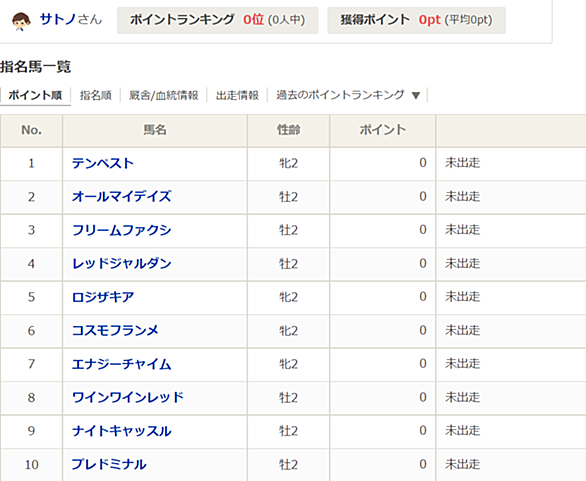Click the user avatar icon next to サトノ
The width and height of the screenshot is (586, 481).
(21, 21)
